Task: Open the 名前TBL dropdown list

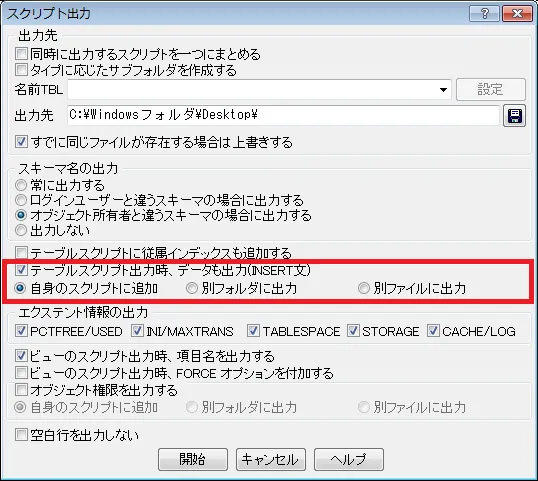Action: point(443,90)
